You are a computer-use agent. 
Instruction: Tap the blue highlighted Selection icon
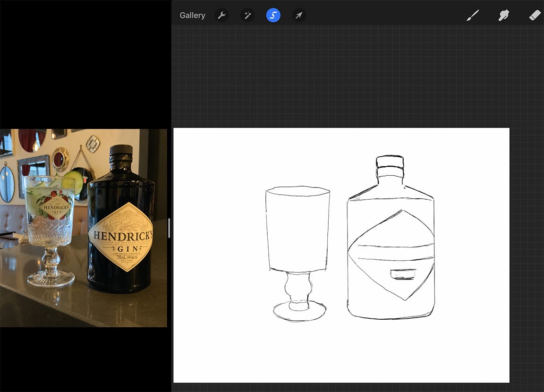pyautogui.click(x=273, y=15)
